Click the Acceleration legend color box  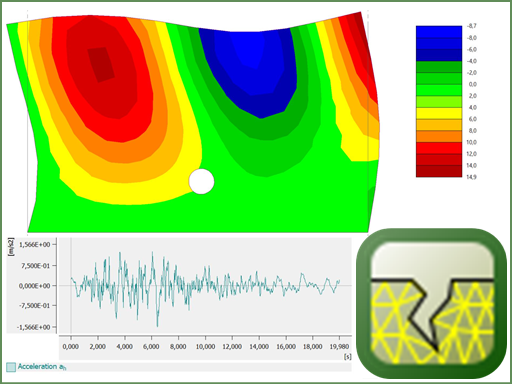(x=11, y=367)
